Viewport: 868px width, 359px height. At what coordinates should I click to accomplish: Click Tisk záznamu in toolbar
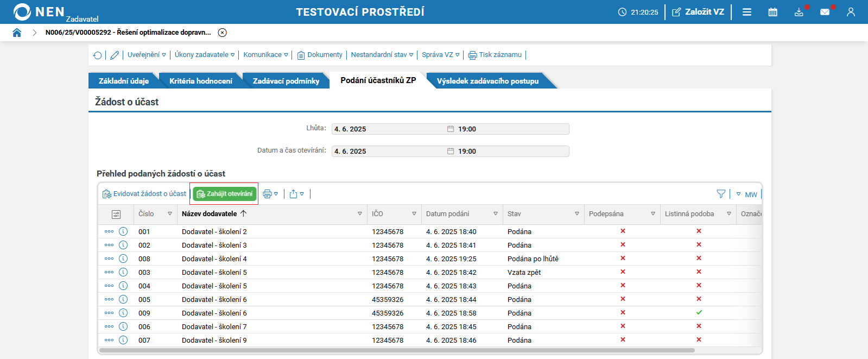(x=495, y=55)
